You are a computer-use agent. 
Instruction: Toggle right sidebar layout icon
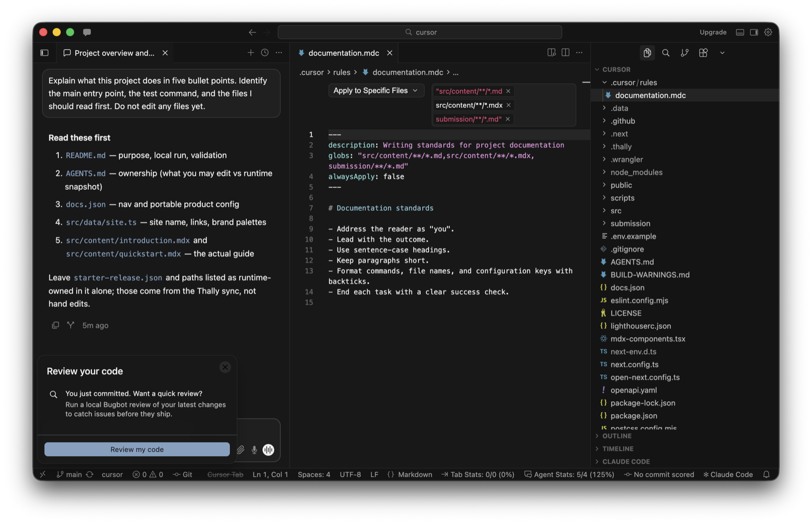point(754,32)
